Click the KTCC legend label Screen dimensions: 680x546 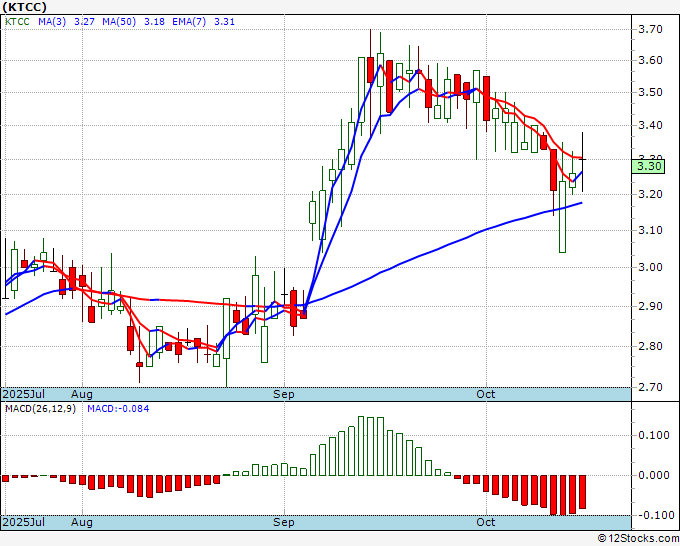(x=17, y=22)
